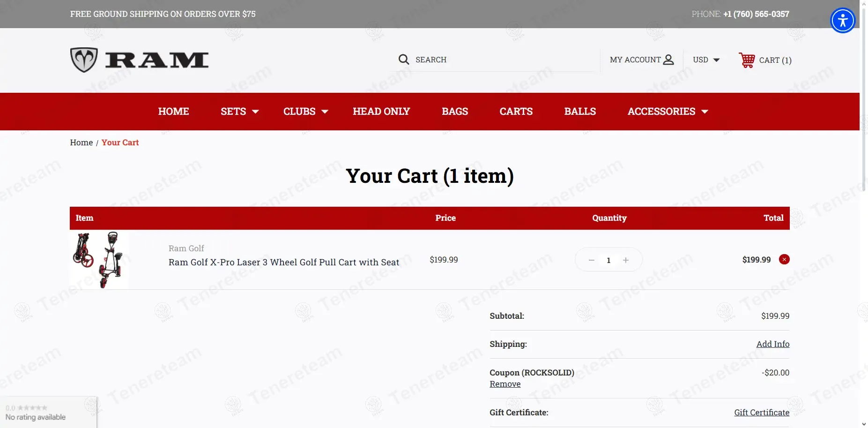This screenshot has height=428, width=868.
Task: Go to the Head Only menu
Action: point(381,112)
